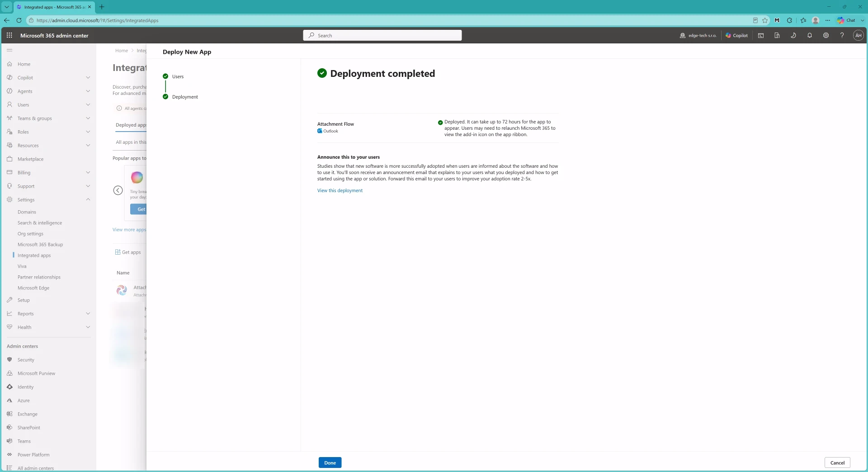The height and width of the screenshot is (472, 868).
Task: Click the Home breadcrumb link
Action: tap(122, 51)
